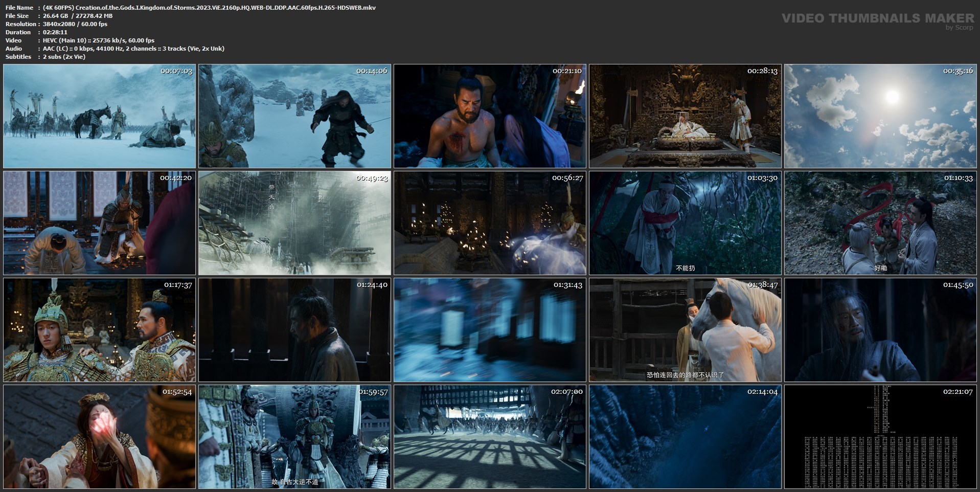980x492 pixels.
Task: Open the thumbnail at 00:49:23
Action: click(x=294, y=223)
